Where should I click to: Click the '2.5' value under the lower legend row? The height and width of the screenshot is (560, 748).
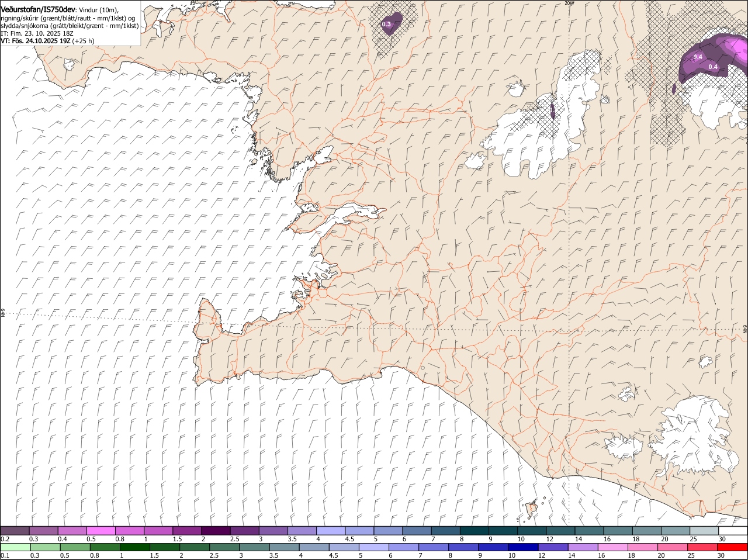point(214,555)
